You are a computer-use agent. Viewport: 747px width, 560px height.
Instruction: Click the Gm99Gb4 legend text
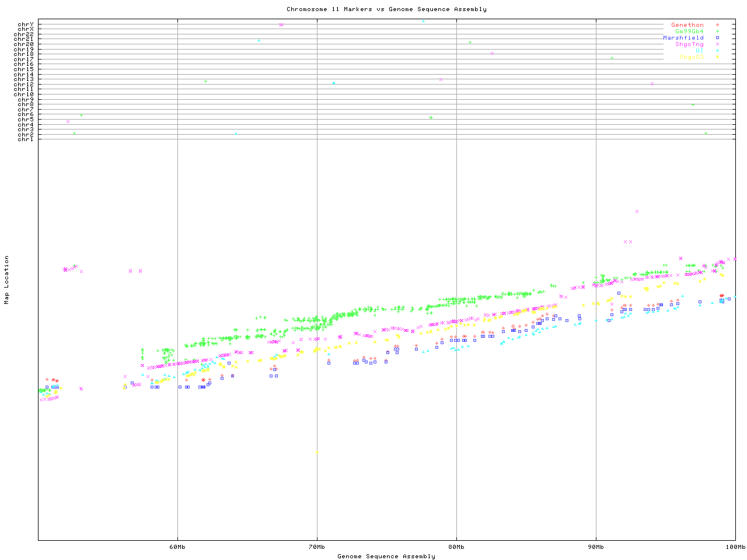coord(689,32)
